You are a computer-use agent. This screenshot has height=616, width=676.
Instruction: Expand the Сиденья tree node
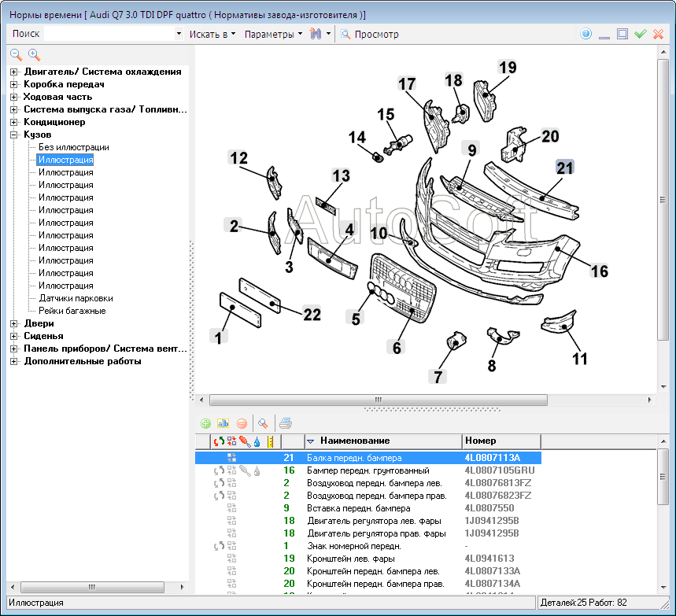coord(14,336)
